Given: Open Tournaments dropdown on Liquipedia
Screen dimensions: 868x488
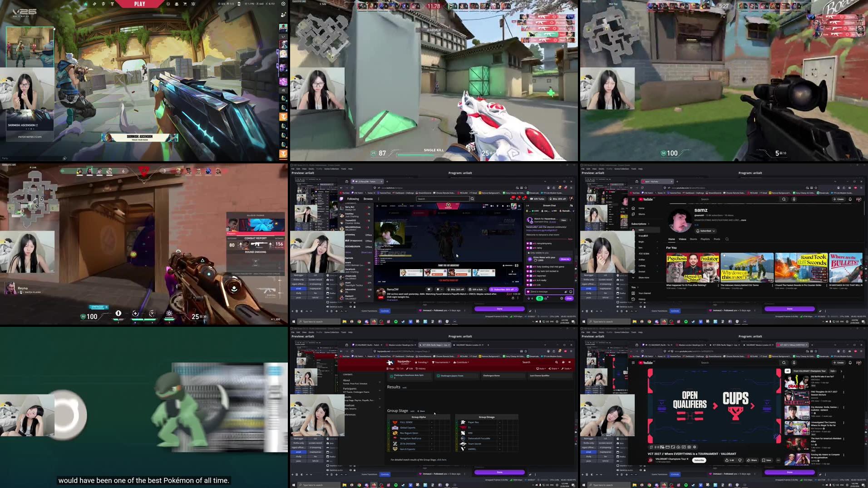Looking at the screenshot, I should pyautogui.click(x=441, y=362).
